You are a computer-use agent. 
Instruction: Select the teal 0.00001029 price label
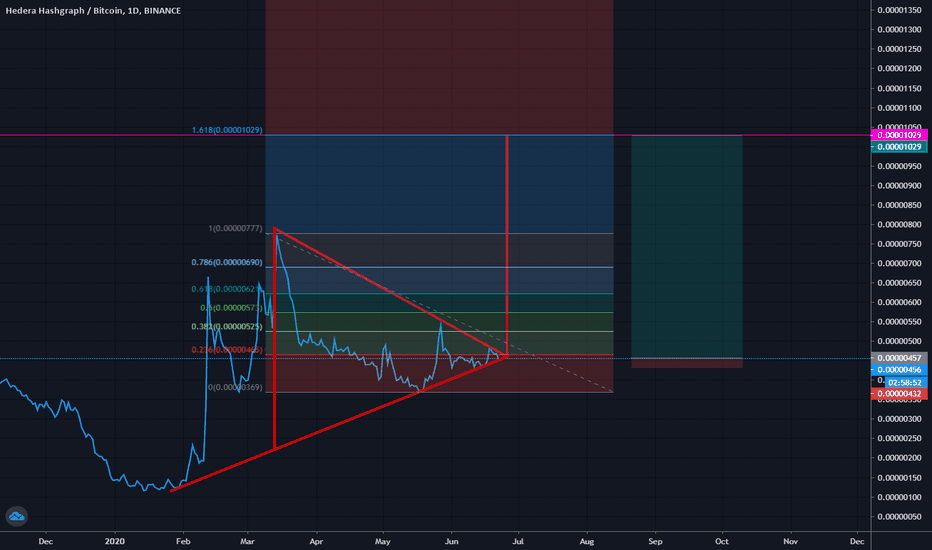(899, 147)
